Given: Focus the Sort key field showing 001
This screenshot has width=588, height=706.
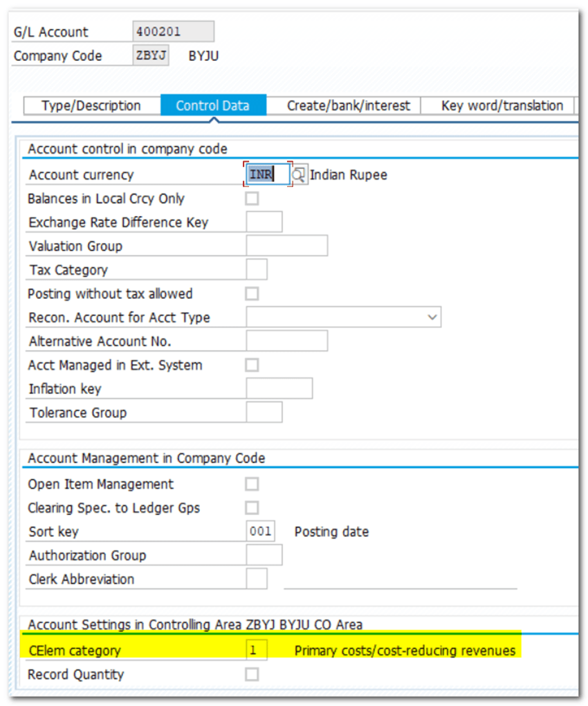Looking at the screenshot, I should (260, 532).
